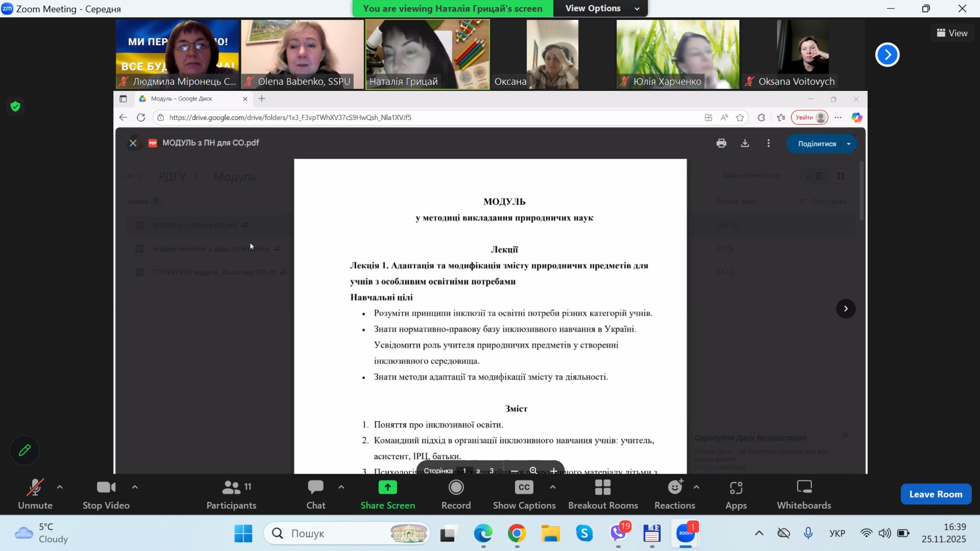The height and width of the screenshot is (551, 980).
Task: Expand the Reactions options arrow
Action: [696, 487]
